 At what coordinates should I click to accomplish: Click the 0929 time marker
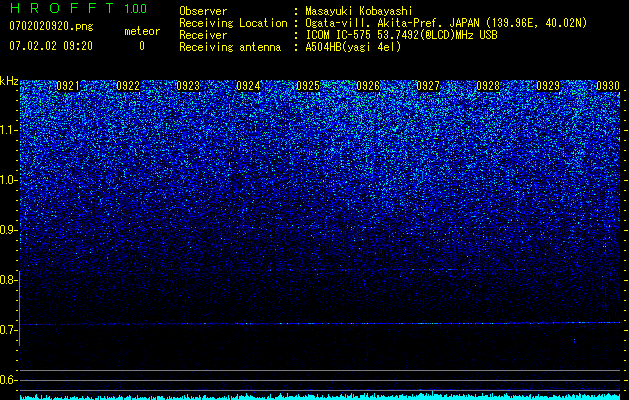548,86
